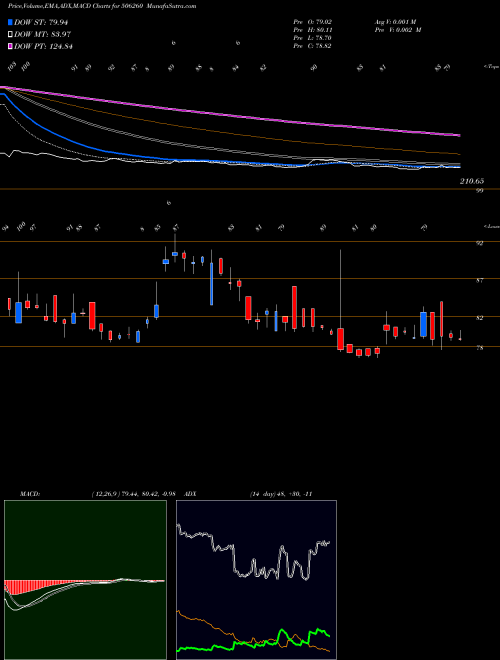The image size is (500, 660).
Task: Click the 'Pre H: 80.11' value
Action: tap(312, 30)
